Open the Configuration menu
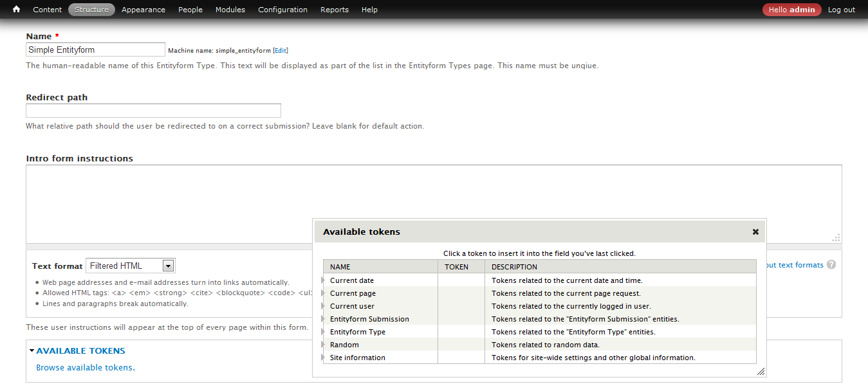Image resolution: width=868 pixels, height=391 pixels. point(282,9)
